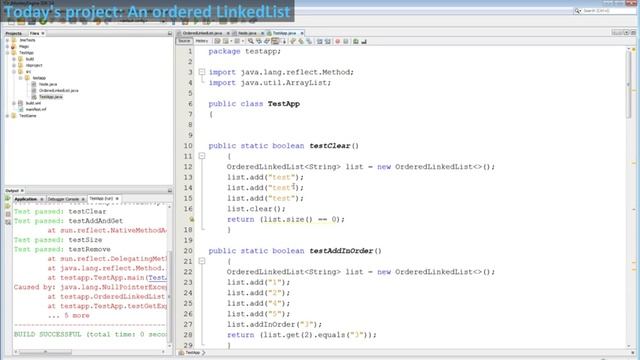The height and width of the screenshot is (360, 640).
Task: Switch to the Projects tab
Action: point(13,33)
